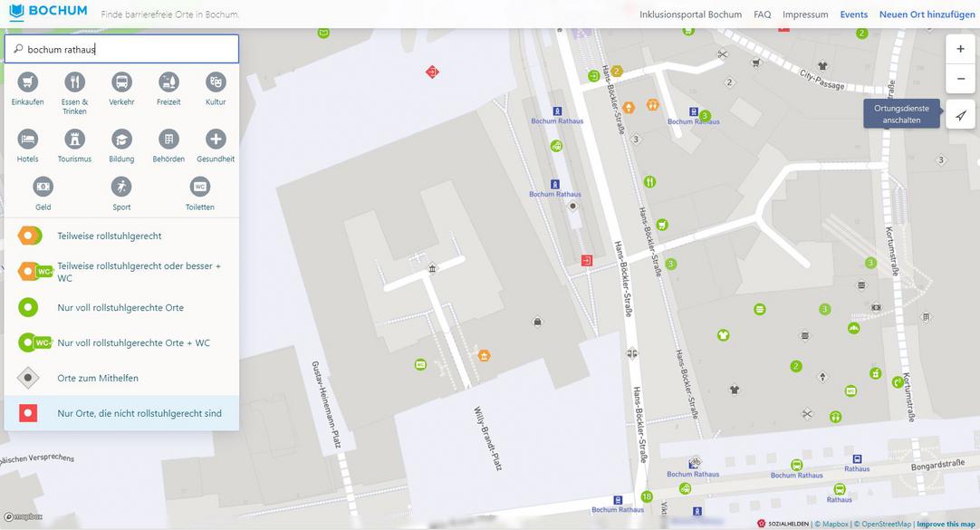980x530 pixels.
Task: Select the Hotels bed category icon
Action: [x=27, y=140]
